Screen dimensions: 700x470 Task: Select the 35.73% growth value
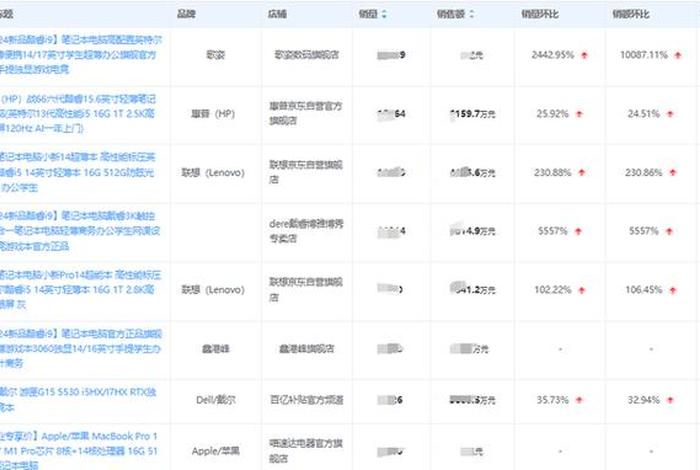pyautogui.click(x=553, y=399)
